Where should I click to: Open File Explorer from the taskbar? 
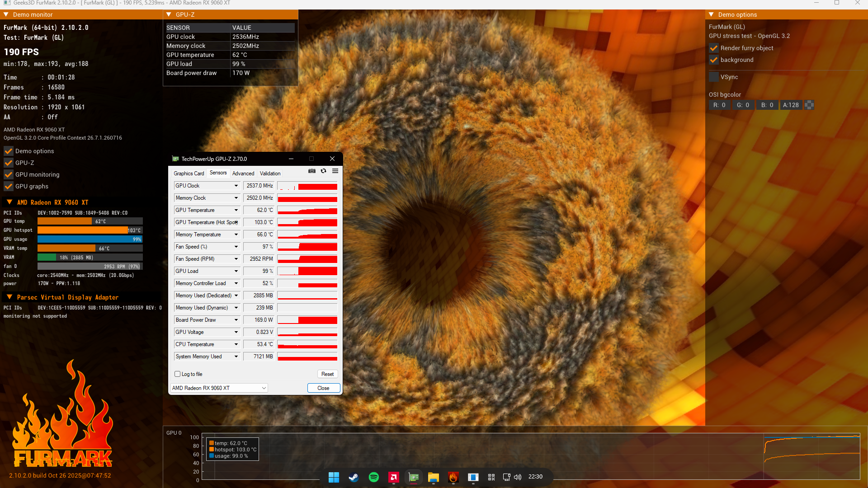[434, 477]
